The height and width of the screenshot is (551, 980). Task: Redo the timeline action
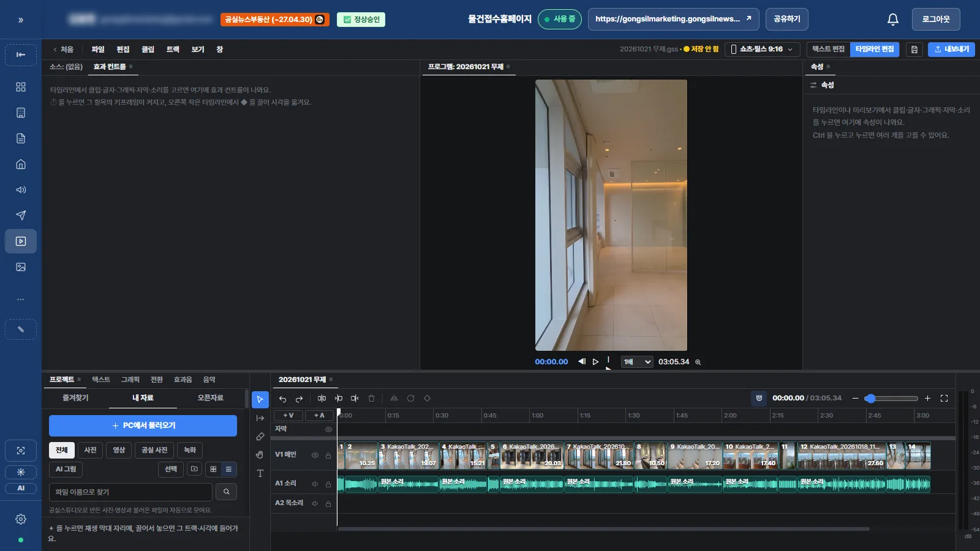[299, 399]
